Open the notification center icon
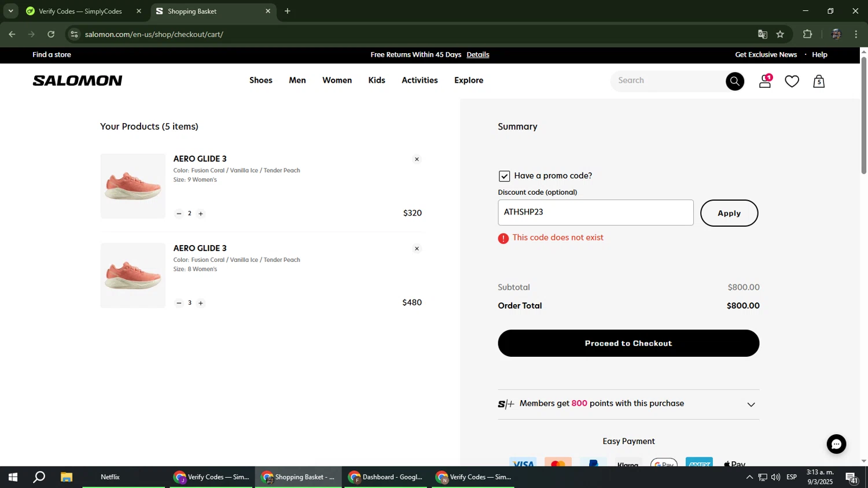 [x=852, y=478]
